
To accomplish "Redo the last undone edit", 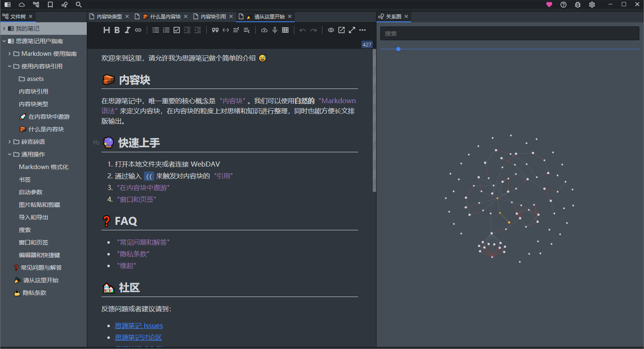I will click(313, 30).
